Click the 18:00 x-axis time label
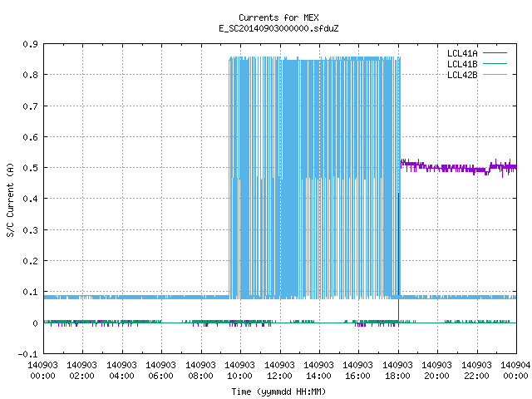The height and width of the screenshot is (399, 532). click(x=397, y=376)
